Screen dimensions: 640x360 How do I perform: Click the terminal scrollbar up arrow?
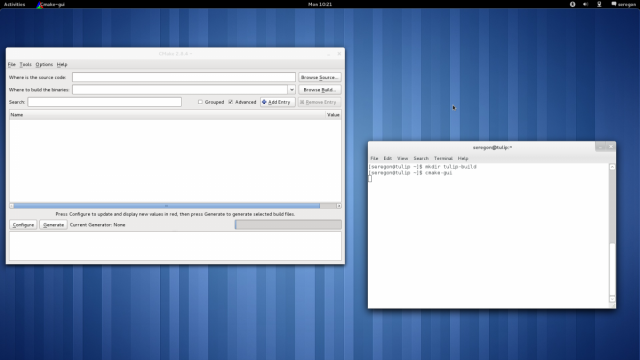pos(612,167)
